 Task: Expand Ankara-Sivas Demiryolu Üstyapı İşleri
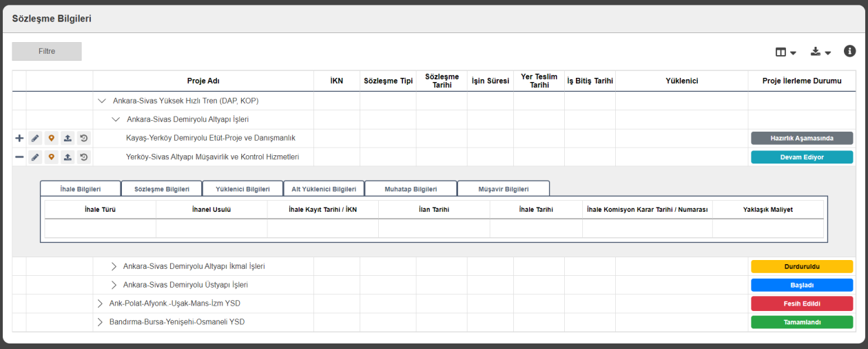pos(114,285)
